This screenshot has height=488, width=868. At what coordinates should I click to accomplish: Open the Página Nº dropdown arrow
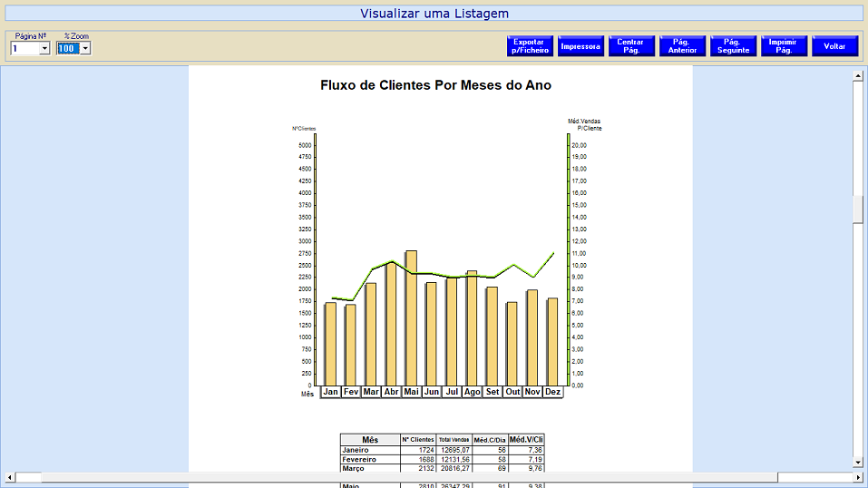coord(44,48)
